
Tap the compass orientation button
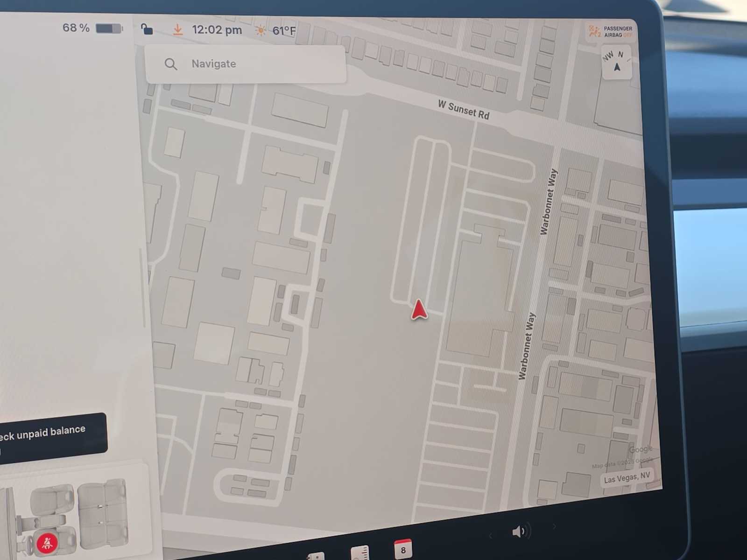[x=617, y=62]
